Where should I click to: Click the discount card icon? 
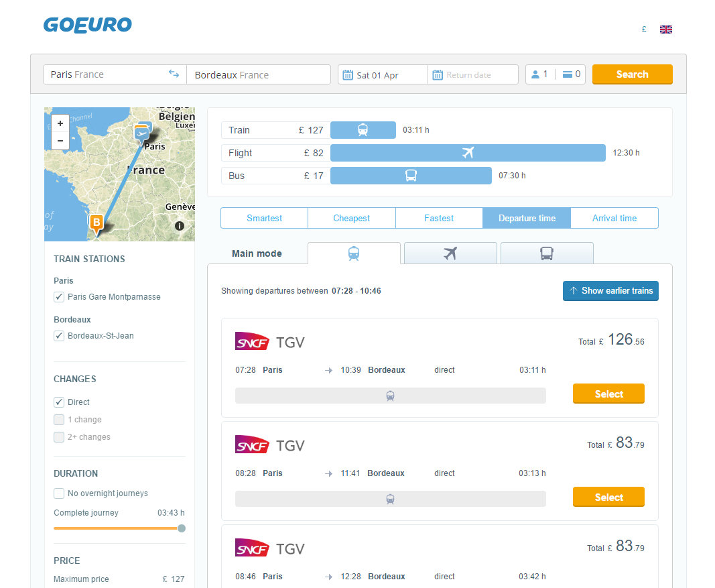click(568, 74)
